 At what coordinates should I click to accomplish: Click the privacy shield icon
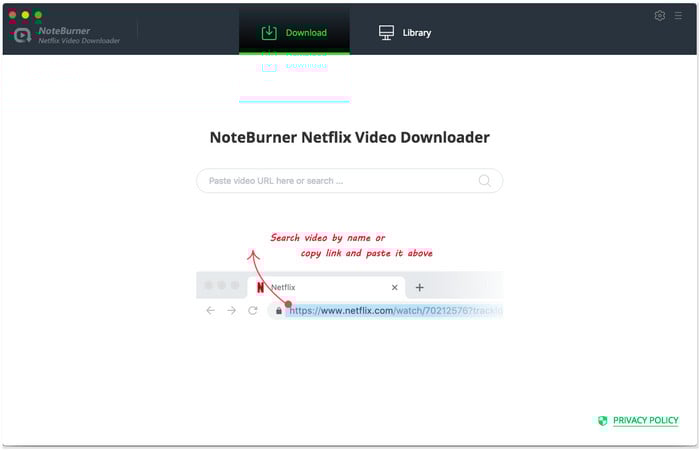pyautogui.click(x=603, y=421)
